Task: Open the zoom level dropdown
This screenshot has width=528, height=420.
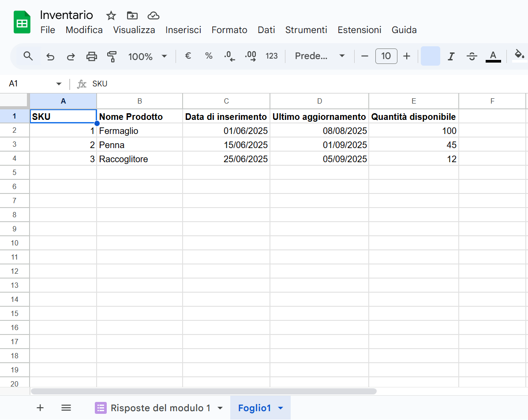Action: click(x=148, y=56)
